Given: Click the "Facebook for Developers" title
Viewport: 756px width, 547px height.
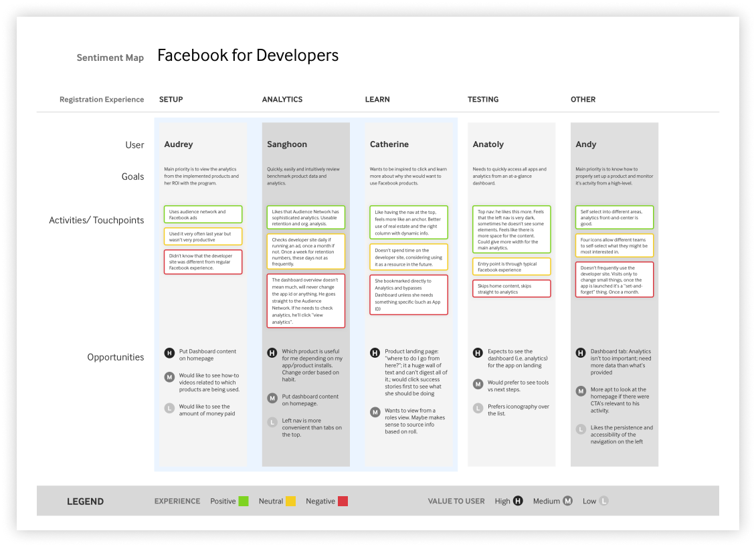Looking at the screenshot, I should pos(248,56).
